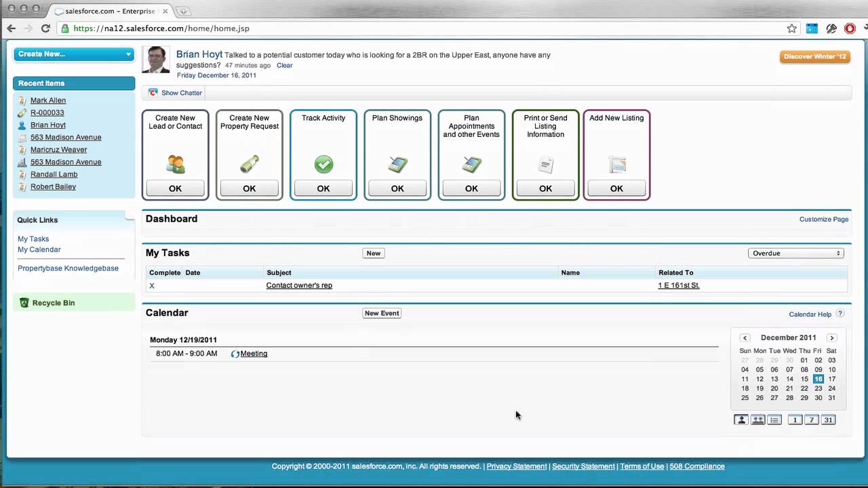Go to previous month in calendar

click(745, 338)
